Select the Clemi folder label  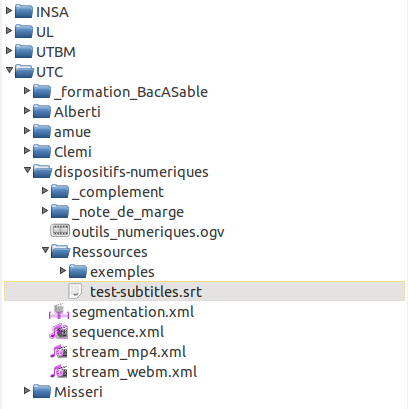(x=73, y=152)
